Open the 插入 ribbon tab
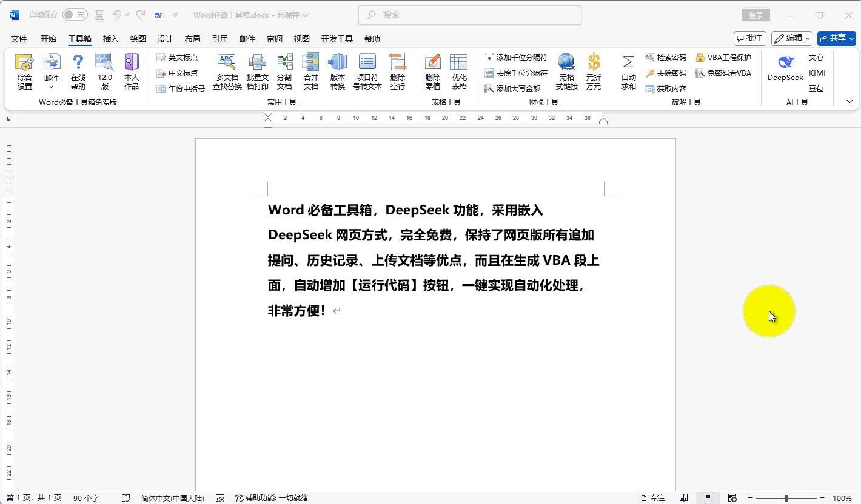Viewport: 861px width, 504px height. (x=110, y=38)
